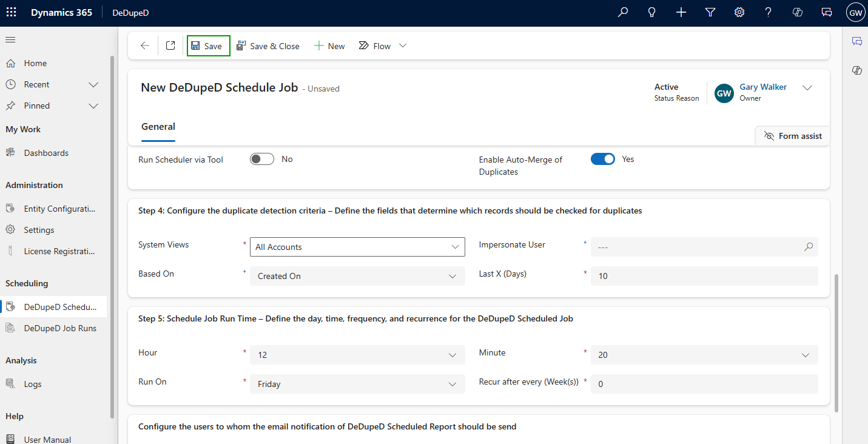Disable Enable Auto-Merge of Duplicates toggle
Screen dimensions: 868x444
[602, 159]
